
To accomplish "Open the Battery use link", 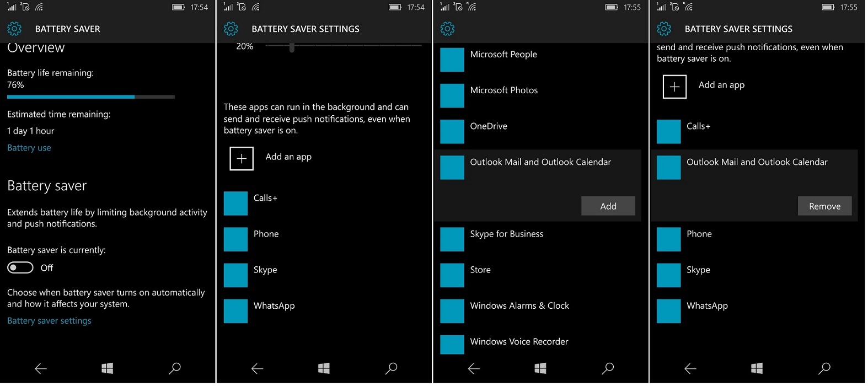I will (29, 148).
